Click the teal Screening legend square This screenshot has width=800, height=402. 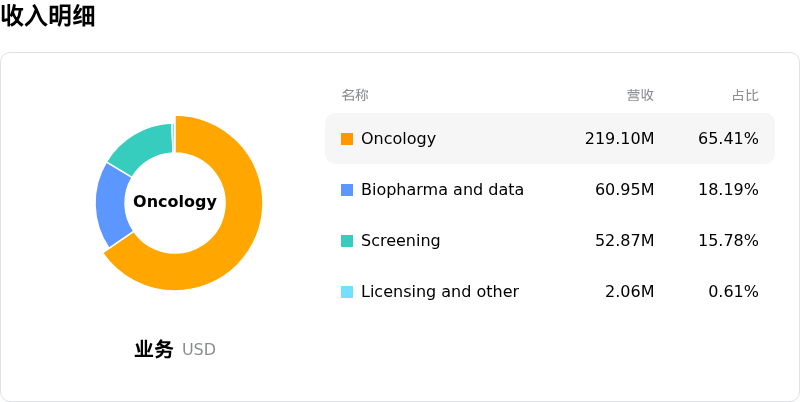[x=347, y=241]
